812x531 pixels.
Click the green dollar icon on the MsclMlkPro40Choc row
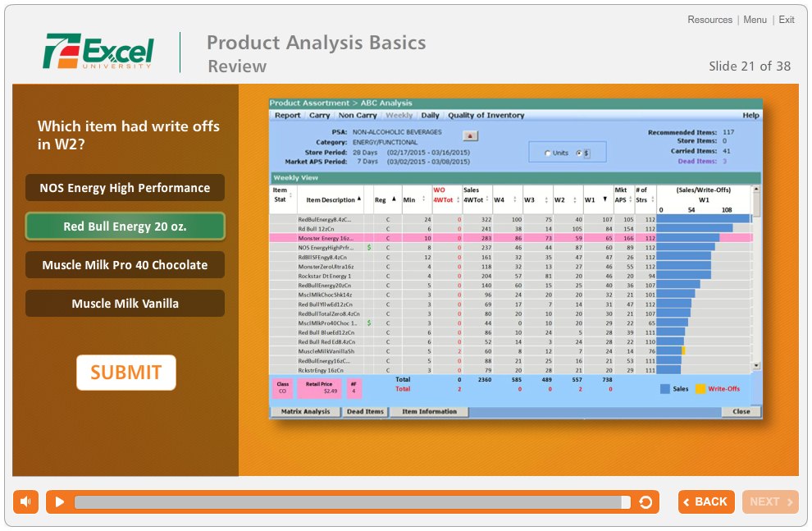point(369,323)
